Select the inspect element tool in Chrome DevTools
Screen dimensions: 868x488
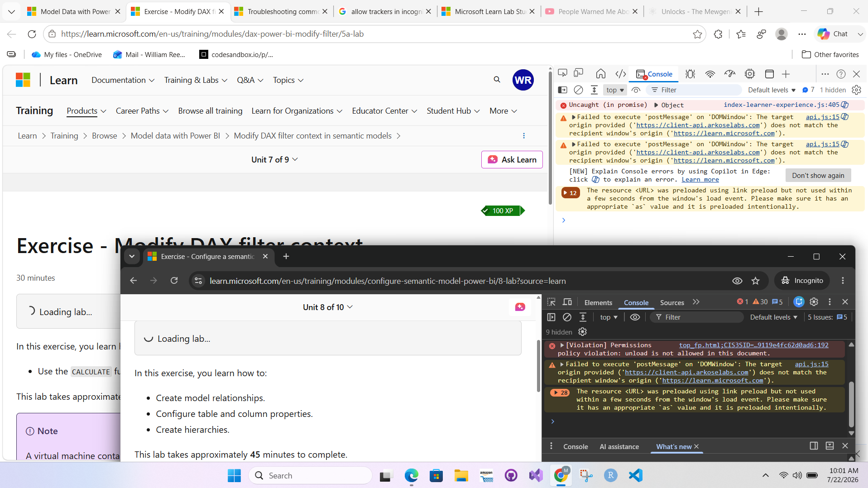click(x=551, y=302)
